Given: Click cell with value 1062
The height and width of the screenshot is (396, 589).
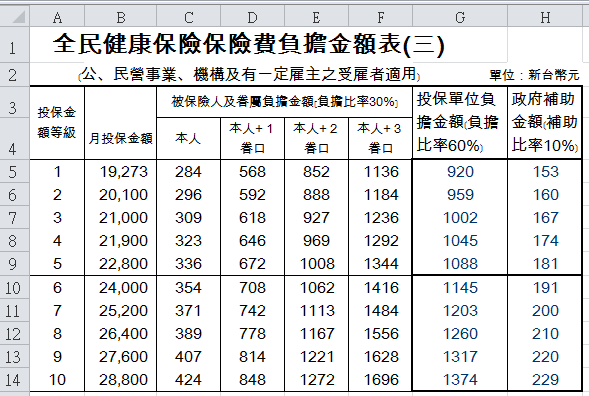Looking at the screenshot, I should click(316, 287).
